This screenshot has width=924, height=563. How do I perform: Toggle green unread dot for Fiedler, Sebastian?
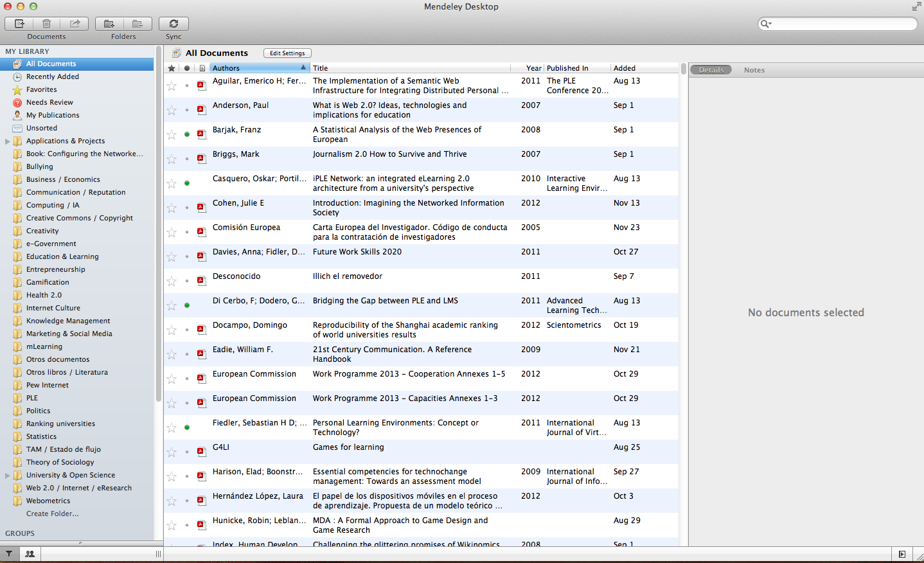187,427
